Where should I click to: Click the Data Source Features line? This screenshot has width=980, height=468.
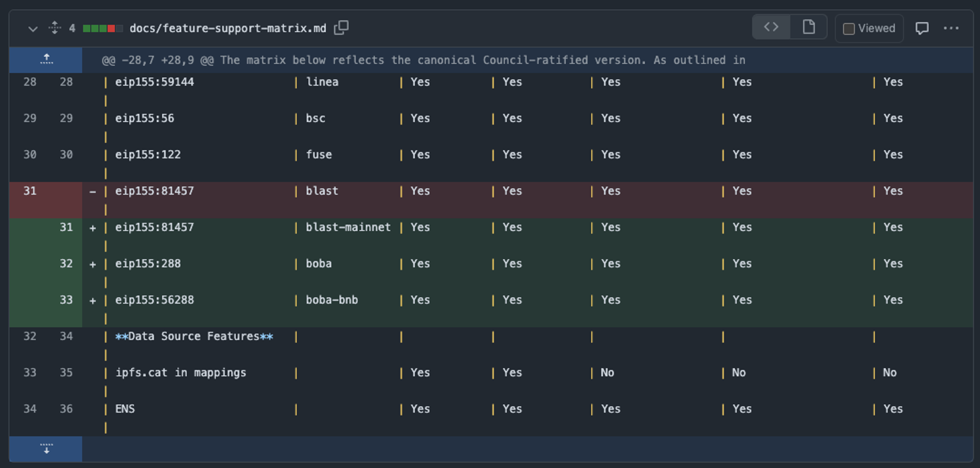pos(194,337)
